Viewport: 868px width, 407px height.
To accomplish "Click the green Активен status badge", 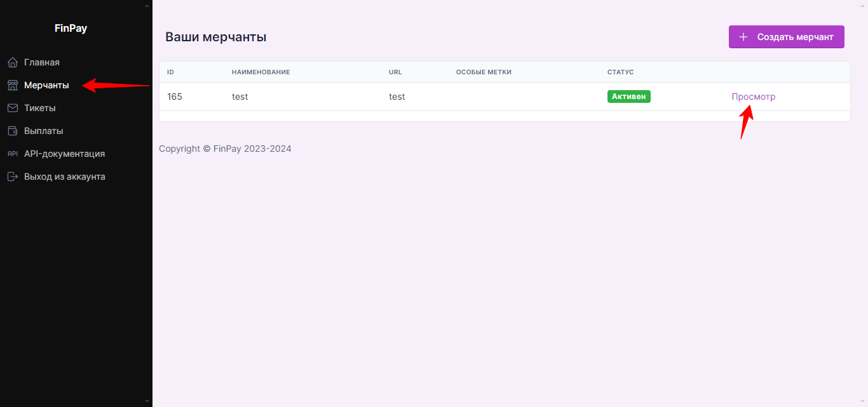I will [x=628, y=96].
